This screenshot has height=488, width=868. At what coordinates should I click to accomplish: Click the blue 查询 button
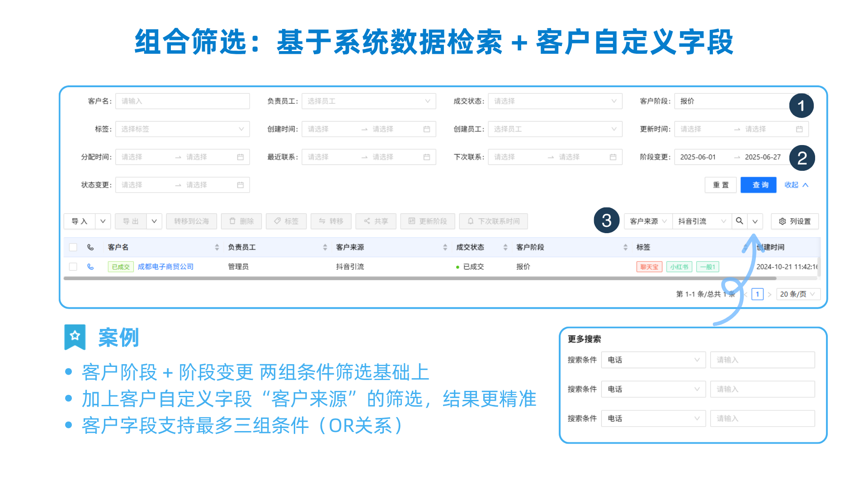point(758,185)
